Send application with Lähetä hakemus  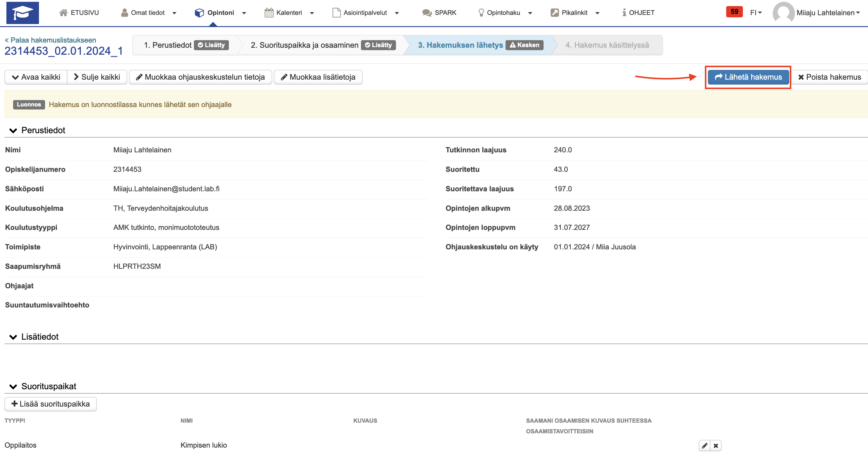tap(748, 77)
